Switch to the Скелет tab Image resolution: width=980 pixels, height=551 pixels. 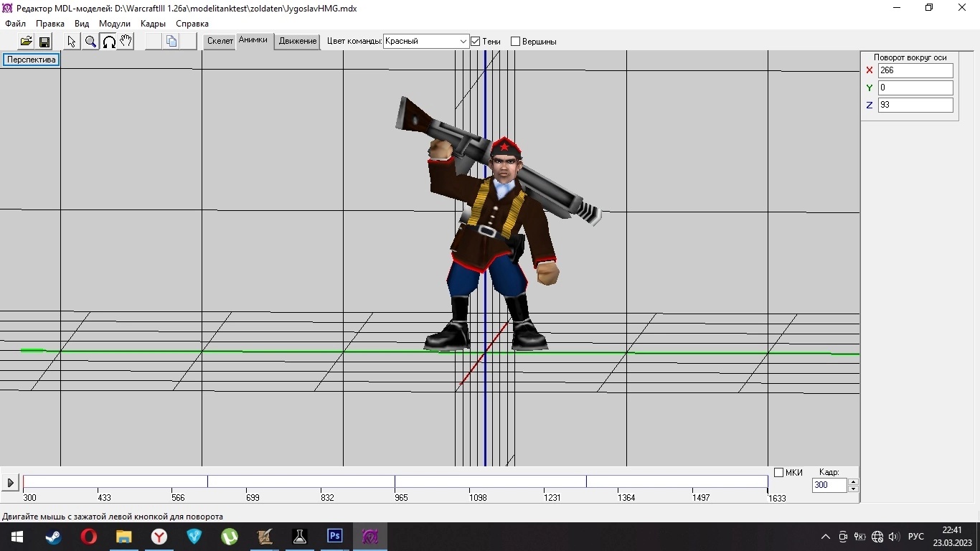pos(220,41)
